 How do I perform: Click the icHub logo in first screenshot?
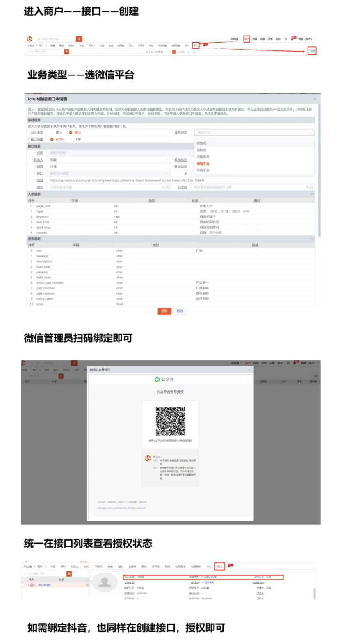(x=30, y=39)
